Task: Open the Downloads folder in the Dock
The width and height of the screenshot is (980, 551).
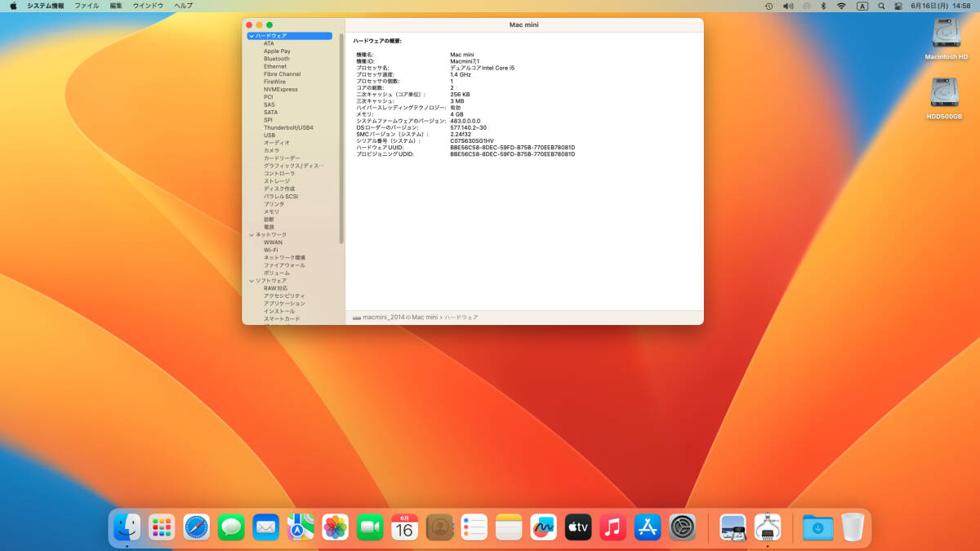Action: click(817, 527)
